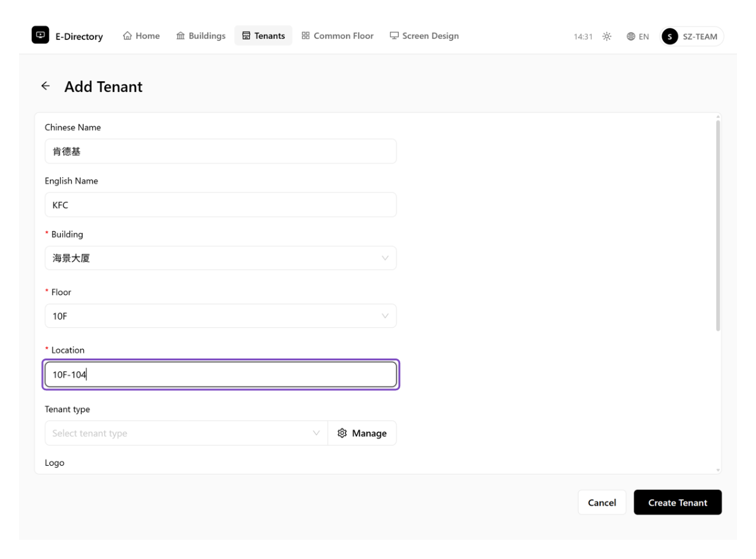Focus the English Name field containing KFC
The height and width of the screenshot is (559, 756).
pyautogui.click(x=221, y=205)
